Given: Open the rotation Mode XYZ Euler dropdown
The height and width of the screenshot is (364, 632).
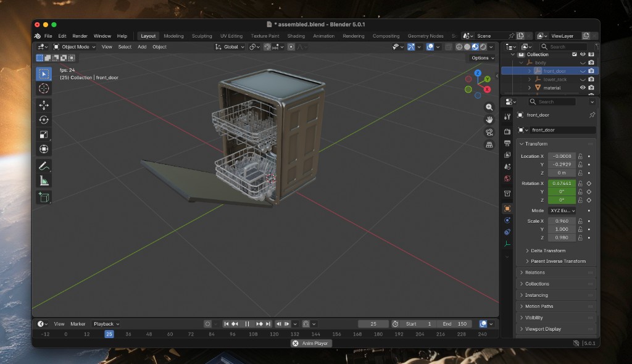Looking at the screenshot, I should [x=562, y=211].
